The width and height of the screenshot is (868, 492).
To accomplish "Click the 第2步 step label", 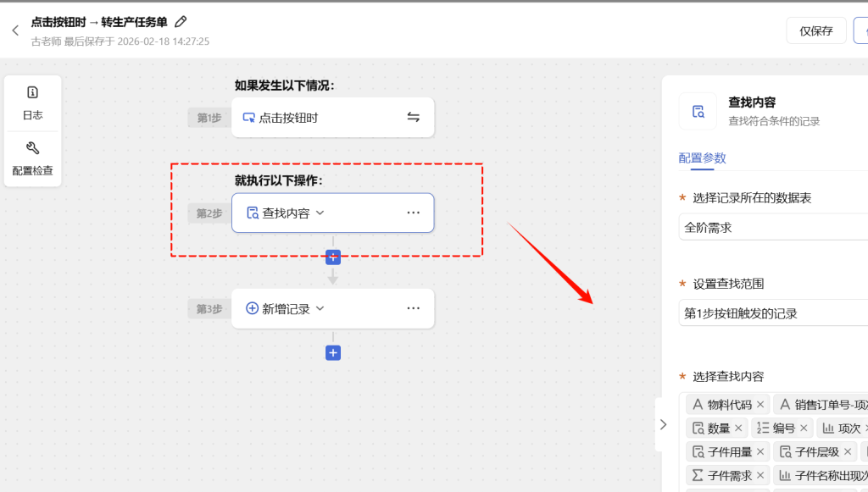I will (209, 213).
